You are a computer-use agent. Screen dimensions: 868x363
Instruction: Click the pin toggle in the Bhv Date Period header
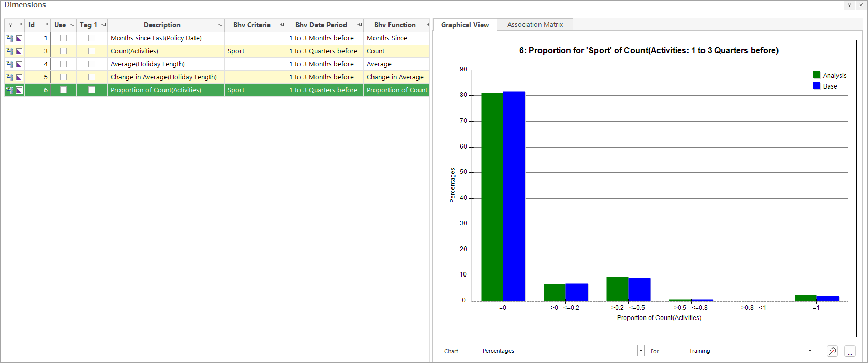click(360, 25)
